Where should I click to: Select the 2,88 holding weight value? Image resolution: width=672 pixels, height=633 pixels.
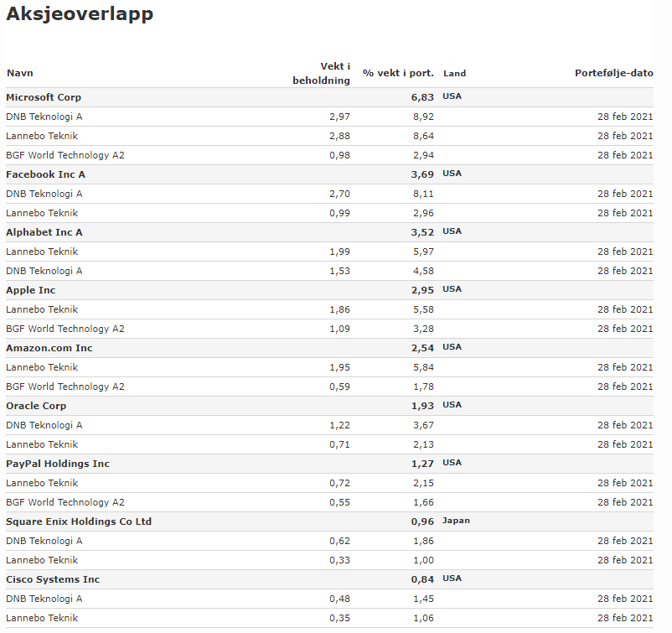point(340,136)
